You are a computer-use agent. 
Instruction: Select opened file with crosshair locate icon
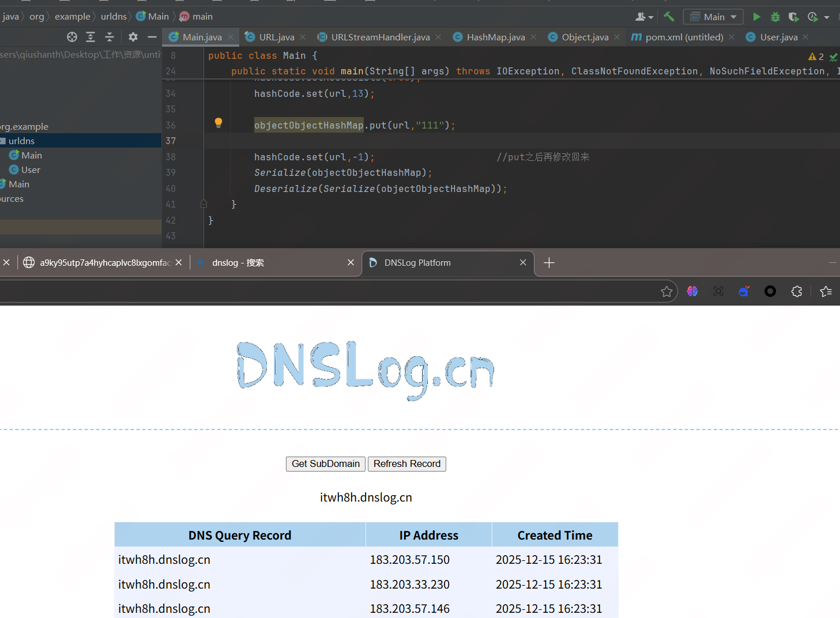[72, 37]
